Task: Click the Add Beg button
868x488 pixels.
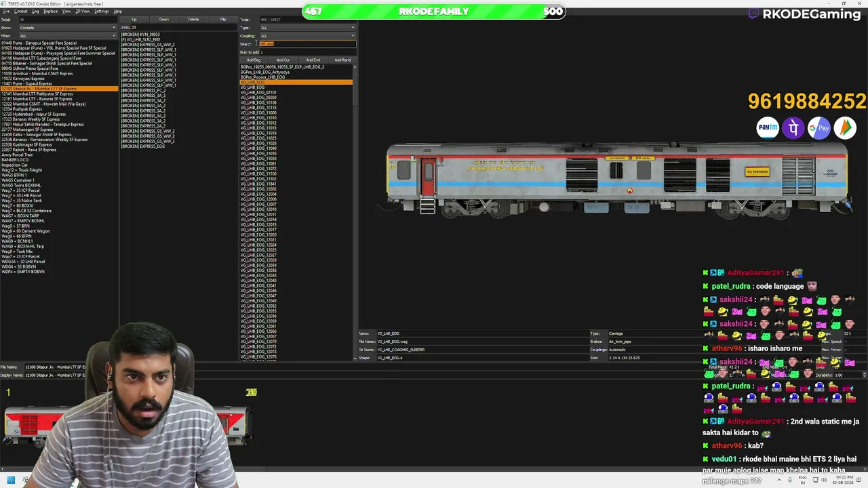Action: [x=254, y=60]
